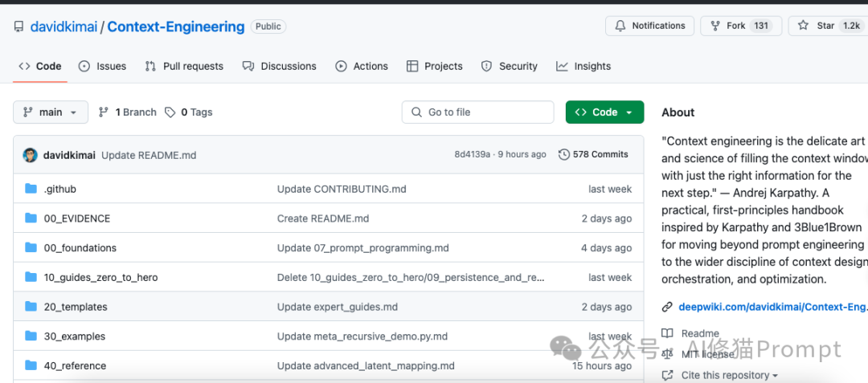The height and width of the screenshot is (383, 868).
Task: Open commit Update expert_guides.md
Action: pos(337,307)
